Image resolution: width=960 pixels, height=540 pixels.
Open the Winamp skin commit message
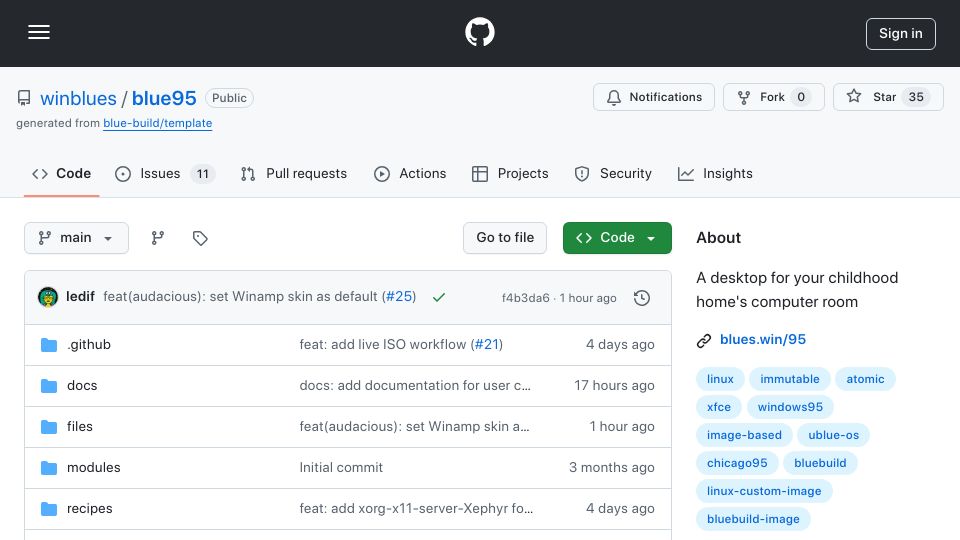click(242, 297)
